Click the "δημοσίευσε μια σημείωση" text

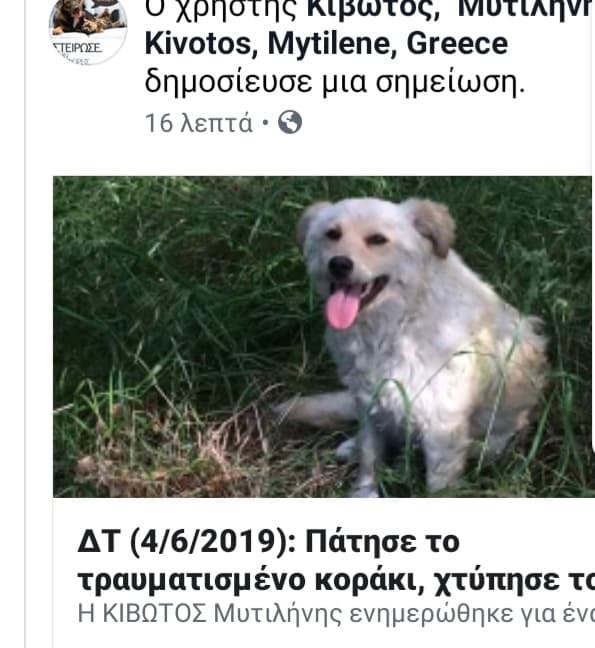click(x=335, y=82)
